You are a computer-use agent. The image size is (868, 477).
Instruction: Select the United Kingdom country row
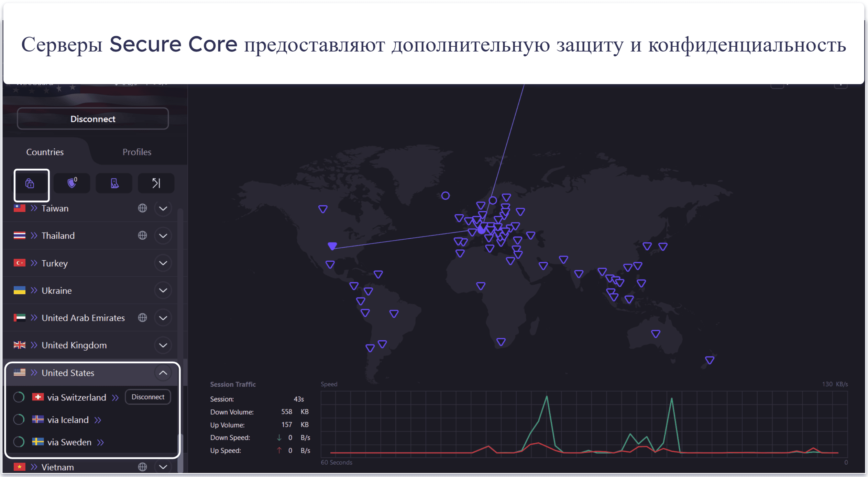pyautogui.click(x=90, y=345)
